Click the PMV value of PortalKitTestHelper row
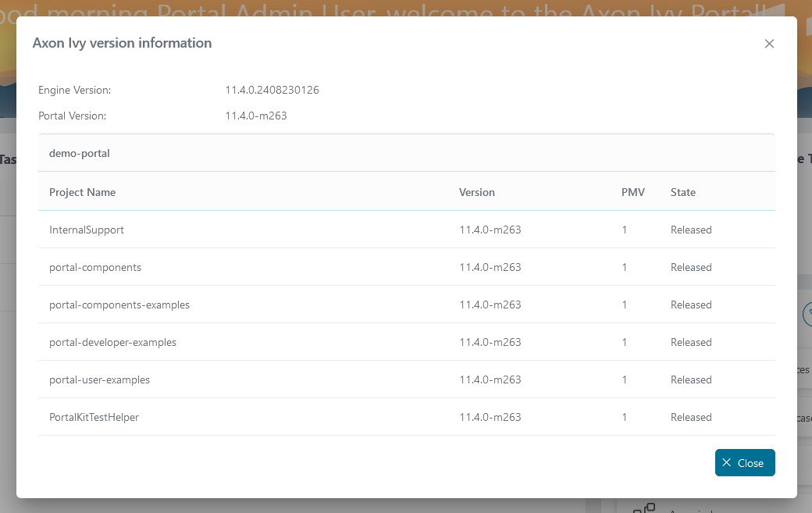The height and width of the screenshot is (513, 812). pyautogui.click(x=625, y=417)
